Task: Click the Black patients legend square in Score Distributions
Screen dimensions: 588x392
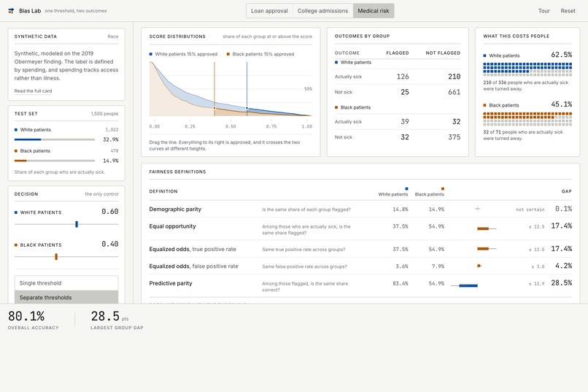Action: pos(228,54)
